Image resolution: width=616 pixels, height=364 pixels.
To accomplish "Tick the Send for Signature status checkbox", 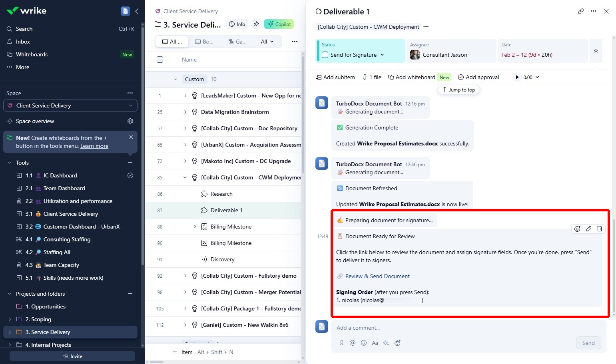I will (x=325, y=55).
